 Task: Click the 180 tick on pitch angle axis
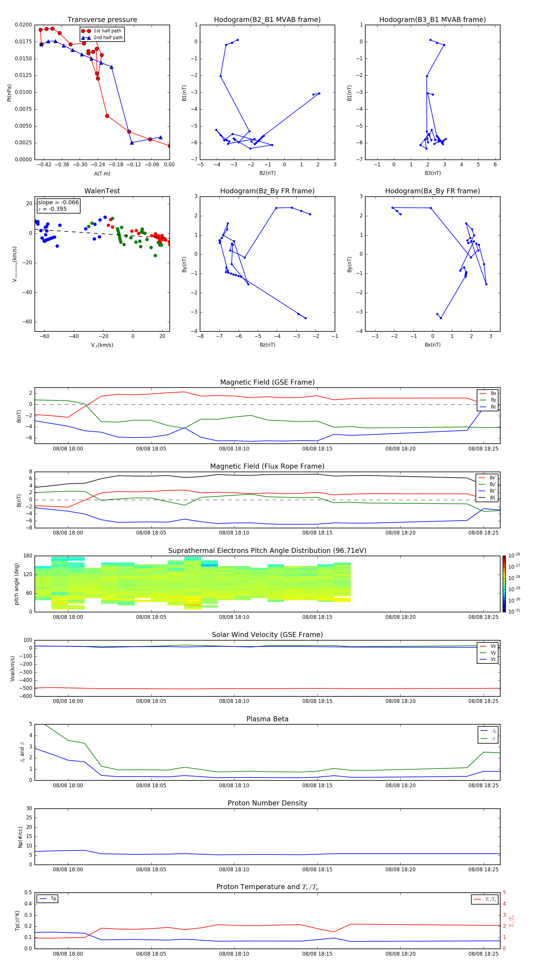(x=28, y=556)
